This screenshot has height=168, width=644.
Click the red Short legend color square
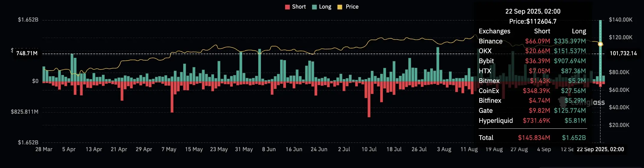(x=287, y=7)
